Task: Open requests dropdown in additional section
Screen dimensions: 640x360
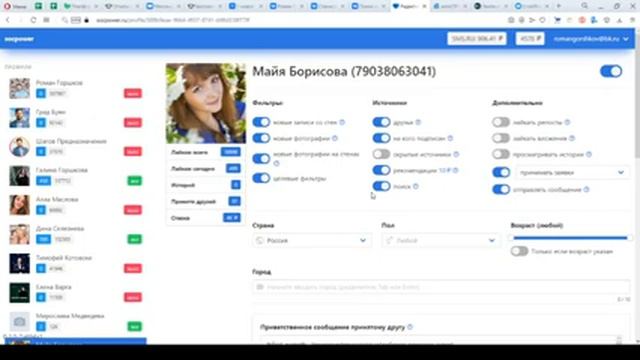Action: tap(572, 172)
